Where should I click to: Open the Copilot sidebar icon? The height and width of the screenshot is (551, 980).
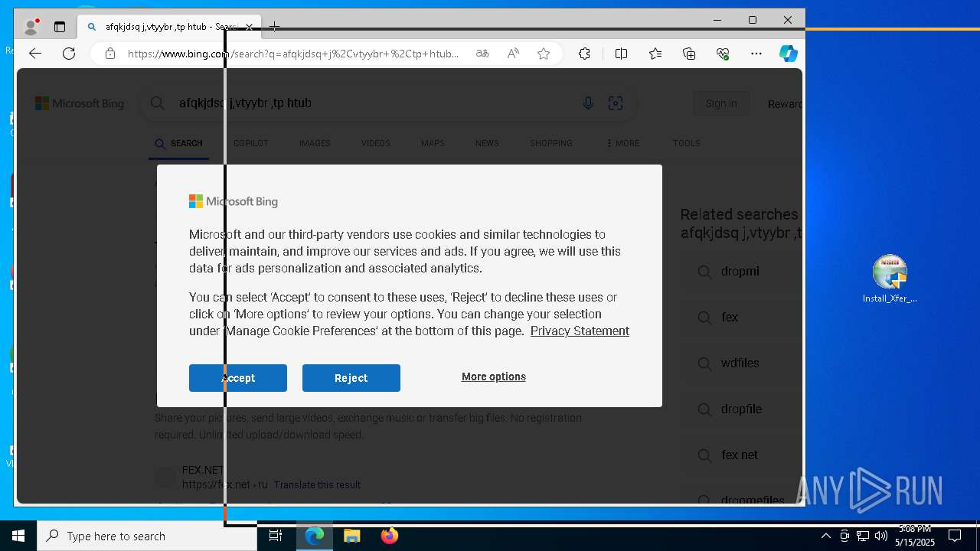click(789, 54)
